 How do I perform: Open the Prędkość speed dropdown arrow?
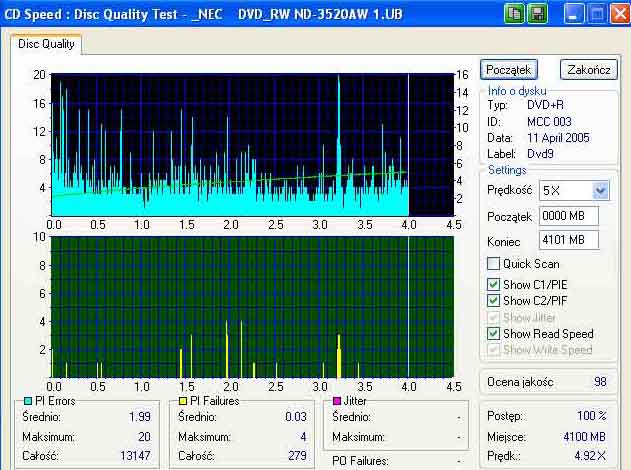click(x=600, y=190)
